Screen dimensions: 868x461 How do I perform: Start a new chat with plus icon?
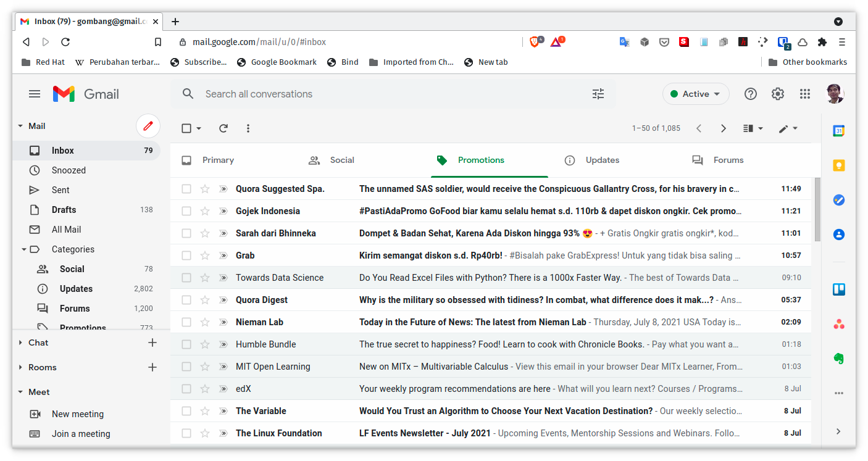152,343
